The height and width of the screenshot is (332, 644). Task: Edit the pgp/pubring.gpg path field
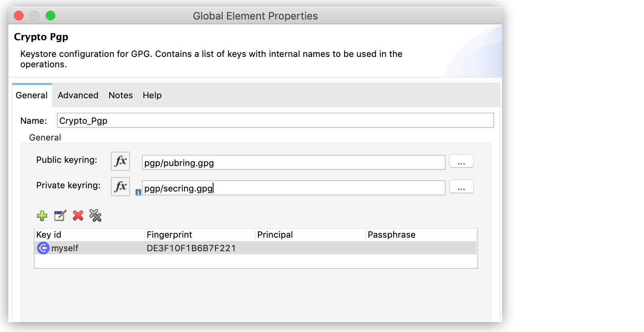(x=293, y=162)
